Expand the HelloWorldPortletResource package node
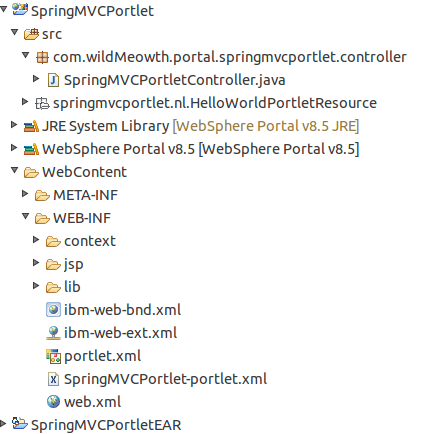Viewport: 444px width, 434px height. (25, 101)
